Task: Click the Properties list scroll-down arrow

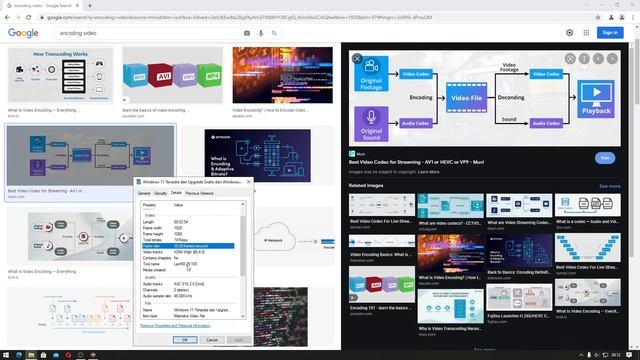Action: (x=243, y=316)
